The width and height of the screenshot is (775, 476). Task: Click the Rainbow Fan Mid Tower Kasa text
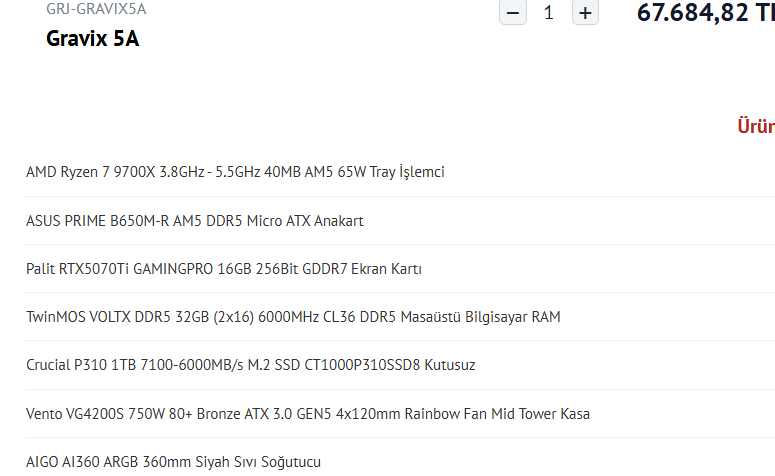tap(497, 414)
